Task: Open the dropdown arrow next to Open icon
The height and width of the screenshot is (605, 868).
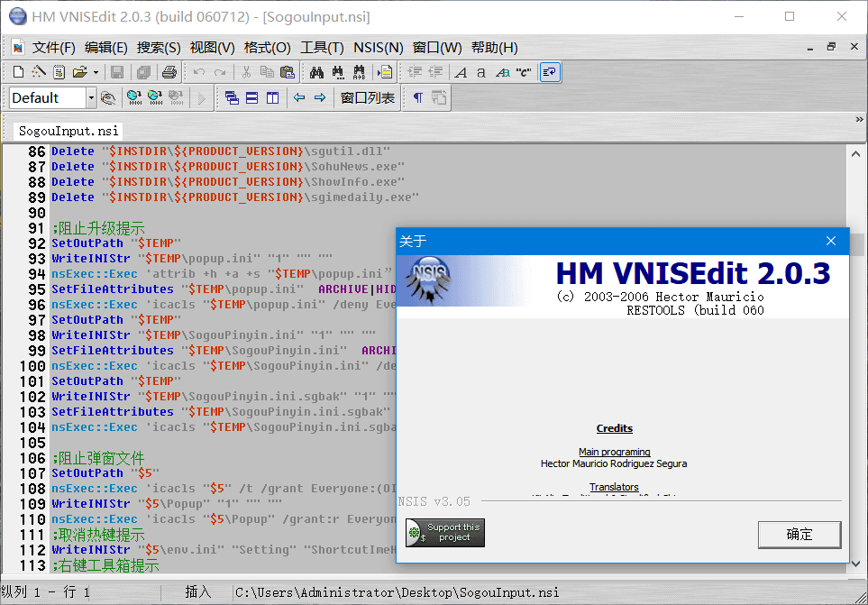Action: click(x=96, y=72)
